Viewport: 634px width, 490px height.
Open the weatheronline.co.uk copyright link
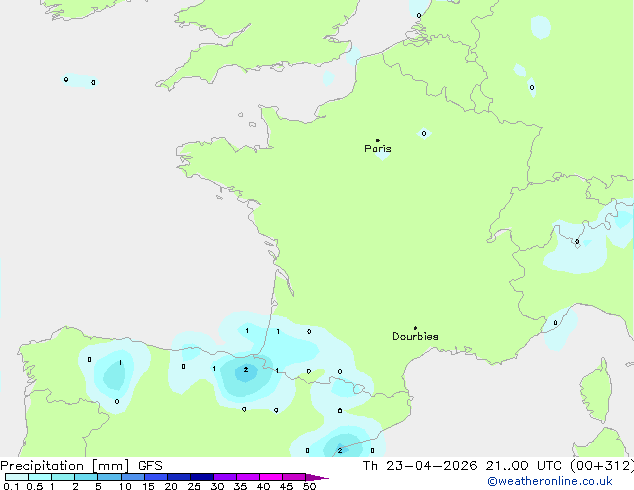[x=550, y=481]
